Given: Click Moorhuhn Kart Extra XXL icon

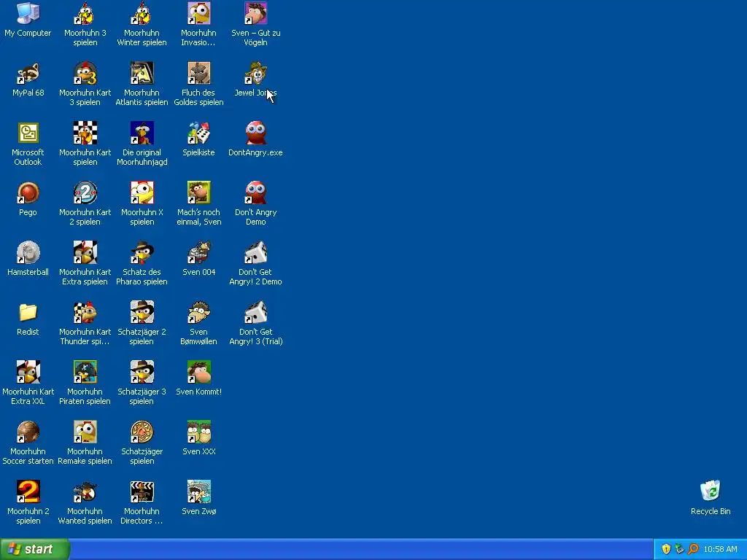Looking at the screenshot, I should [x=28, y=372].
